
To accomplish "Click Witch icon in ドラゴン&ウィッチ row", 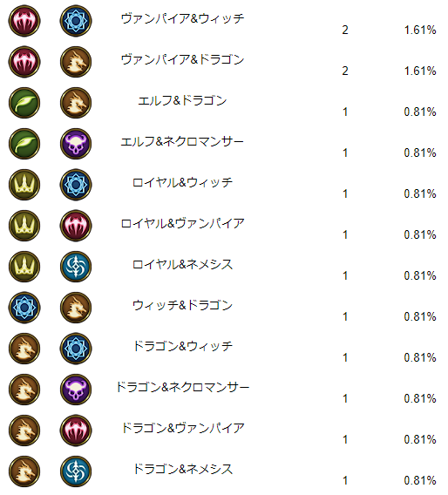I will (76, 349).
